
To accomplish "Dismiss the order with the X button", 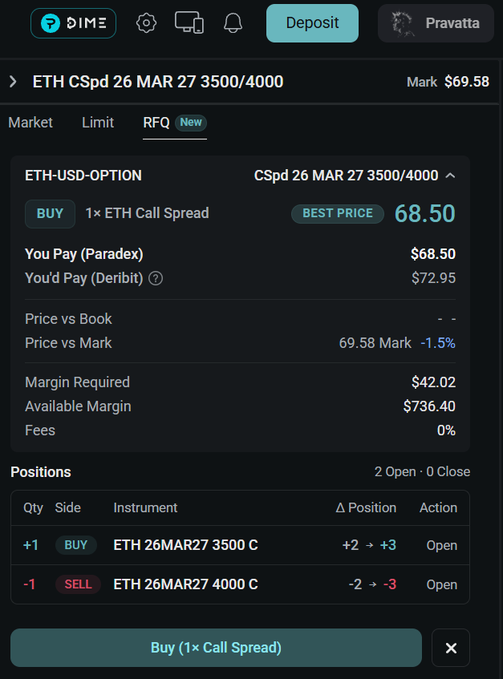I will tap(451, 648).
